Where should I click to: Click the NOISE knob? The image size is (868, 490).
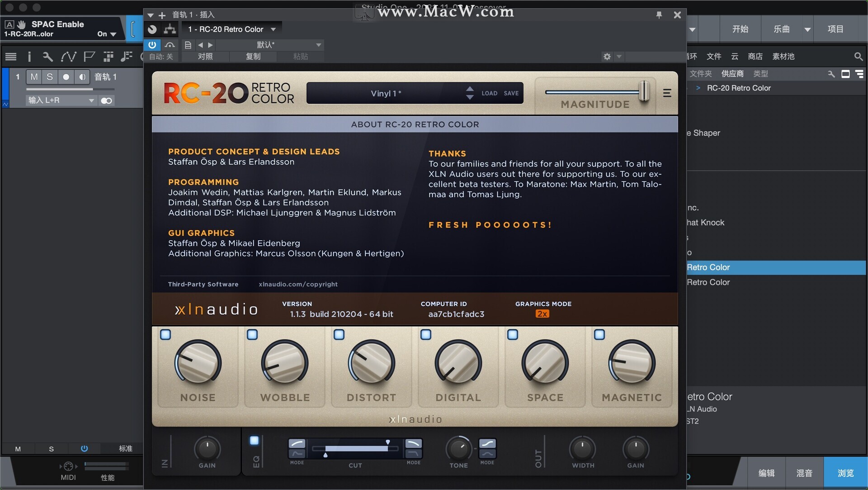coord(198,363)
